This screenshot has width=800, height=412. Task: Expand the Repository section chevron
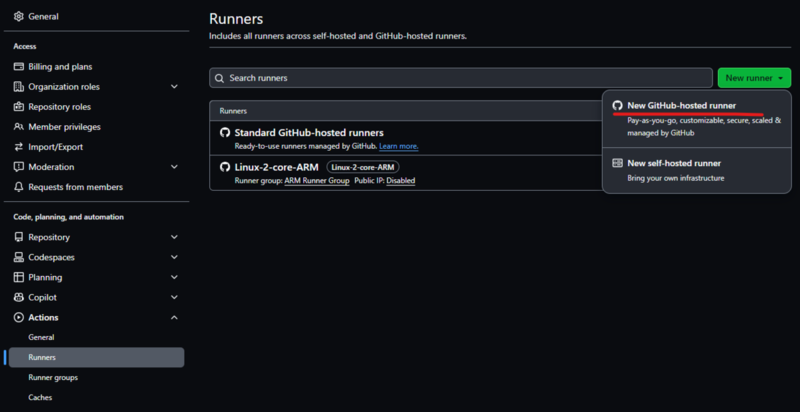pyautogui.click(x=174, y=237)
